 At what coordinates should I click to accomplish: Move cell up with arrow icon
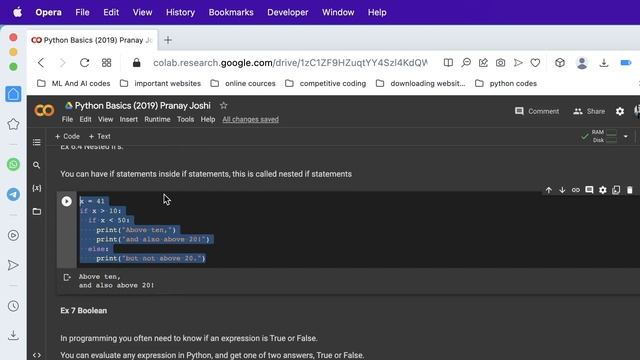pyautogui.click(x=549, y=190)
